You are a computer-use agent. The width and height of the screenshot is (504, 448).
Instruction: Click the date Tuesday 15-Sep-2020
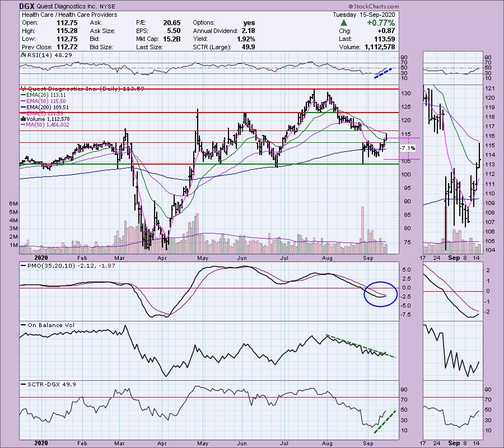(363, 15)
